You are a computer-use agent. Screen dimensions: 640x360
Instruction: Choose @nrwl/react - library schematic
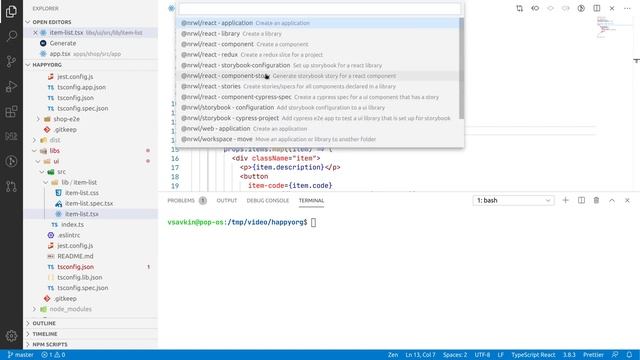[318, 33]
